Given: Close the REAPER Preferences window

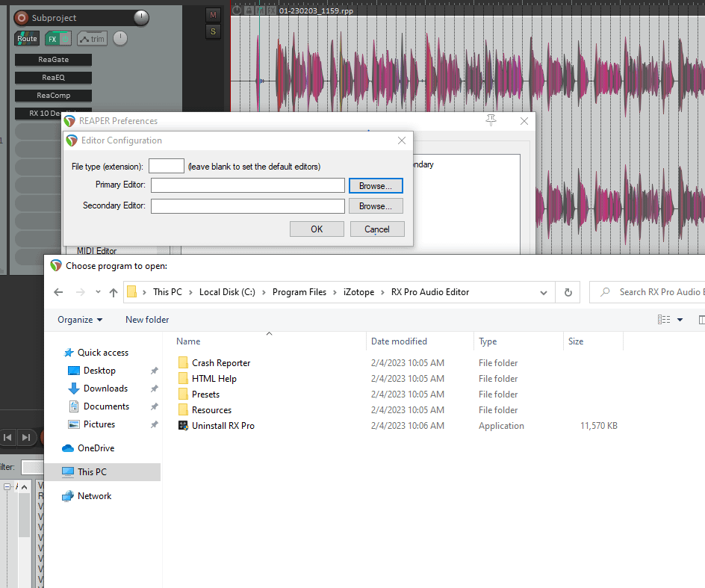Looking at the screenshot, I should coord(524,120).
